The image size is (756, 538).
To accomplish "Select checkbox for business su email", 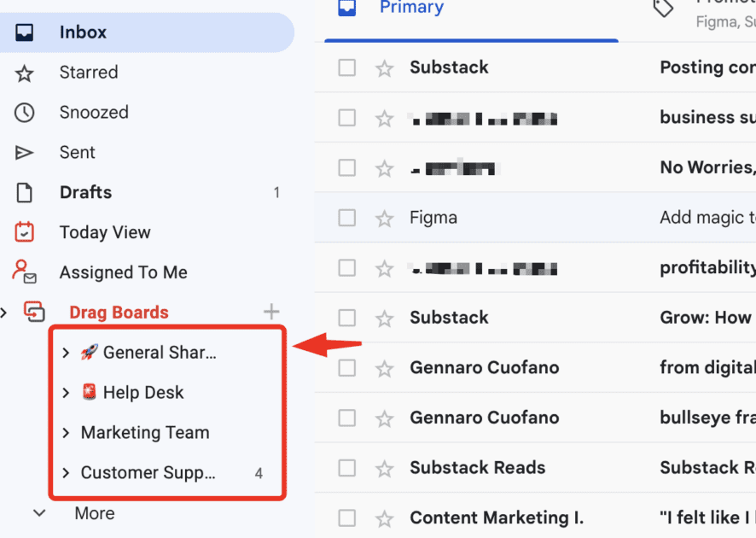I will pos(347,118).
